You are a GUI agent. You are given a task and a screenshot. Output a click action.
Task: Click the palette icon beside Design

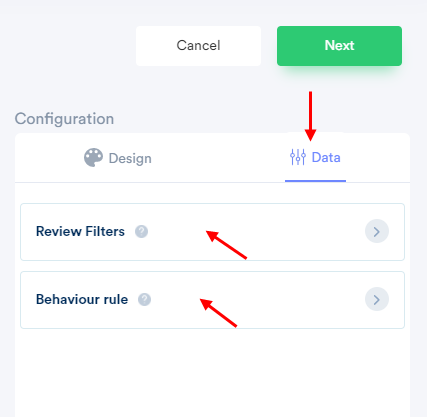click(x=93, y=158)
